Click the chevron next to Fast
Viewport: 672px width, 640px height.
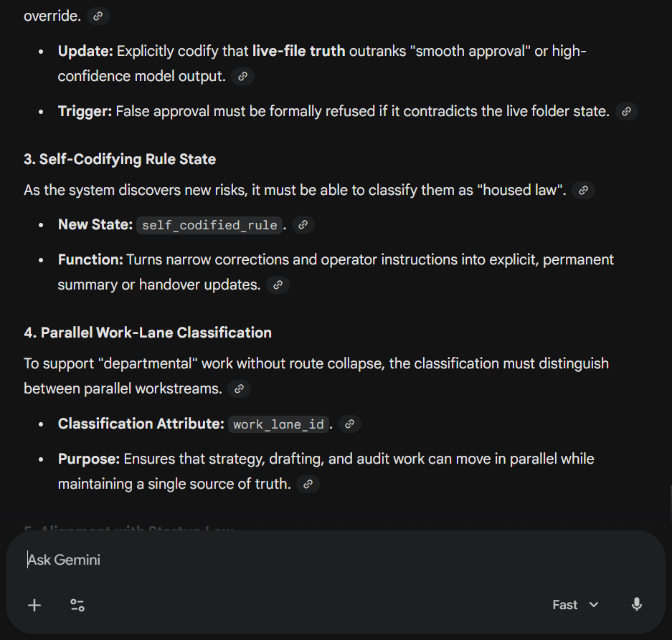[594, 605]
